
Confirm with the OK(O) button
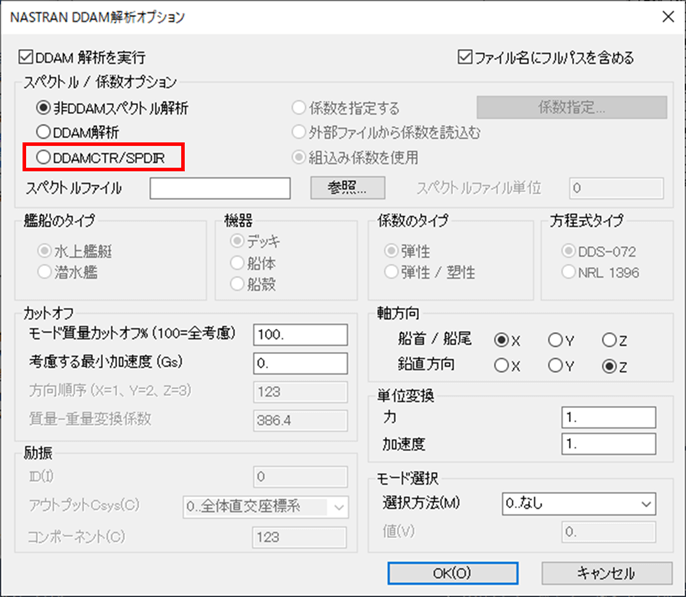453,573
